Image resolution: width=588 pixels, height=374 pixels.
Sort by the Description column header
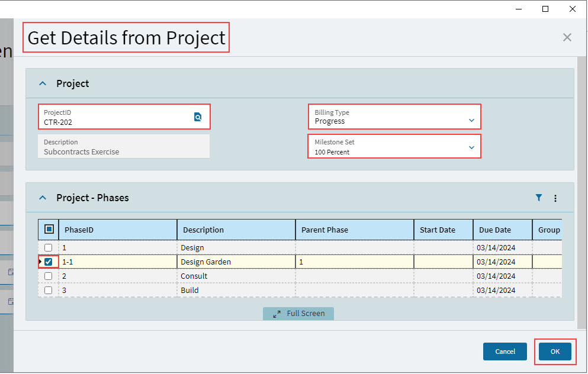pos(236,230)
